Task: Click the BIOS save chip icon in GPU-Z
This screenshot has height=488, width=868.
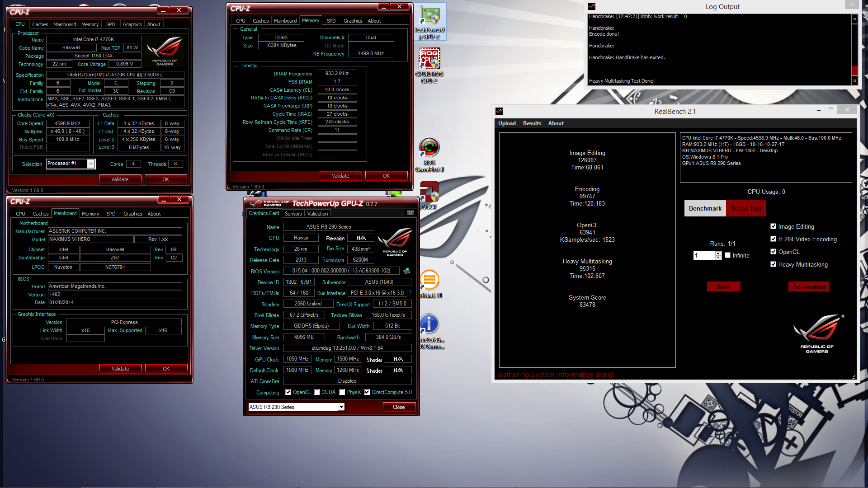Action: pos(406,271)
